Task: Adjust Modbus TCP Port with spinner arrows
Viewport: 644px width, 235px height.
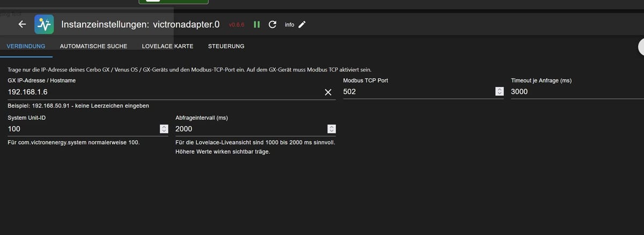Action: [x=500, y=92]
